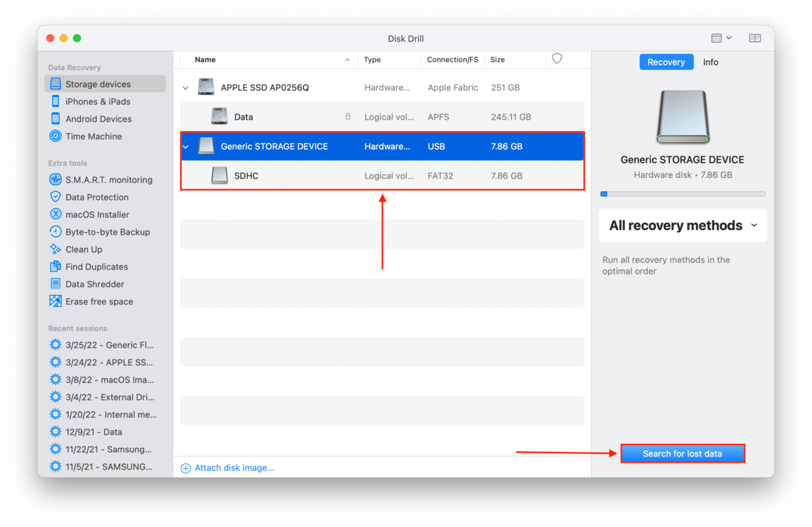Open the Find Duplicates tool icon

click(56, 267)
